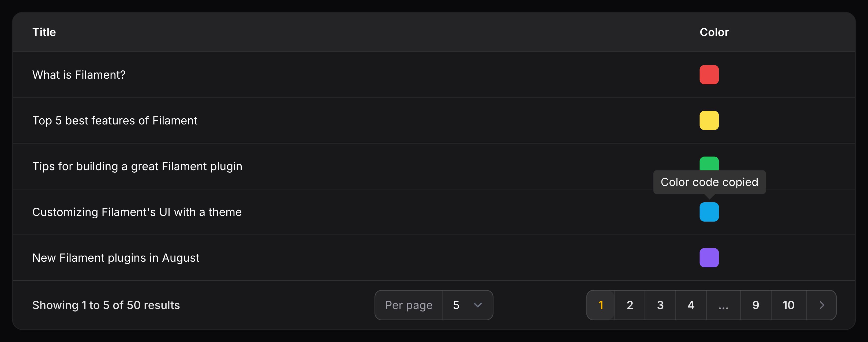This screenshot has height=342, width=868.
Task: Go to page 2
Action: 630,305
